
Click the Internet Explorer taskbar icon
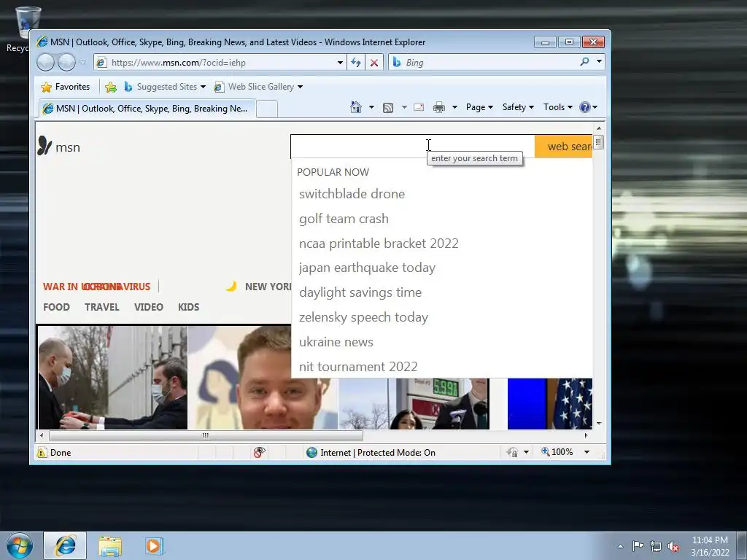tap(65, 545)
